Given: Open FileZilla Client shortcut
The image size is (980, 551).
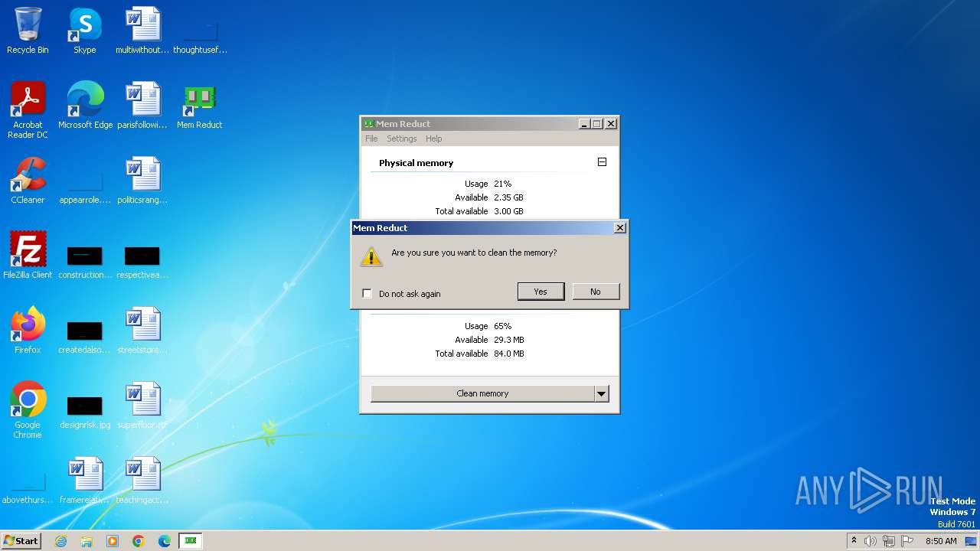Looking at the screenshot, I should (28, 256).
